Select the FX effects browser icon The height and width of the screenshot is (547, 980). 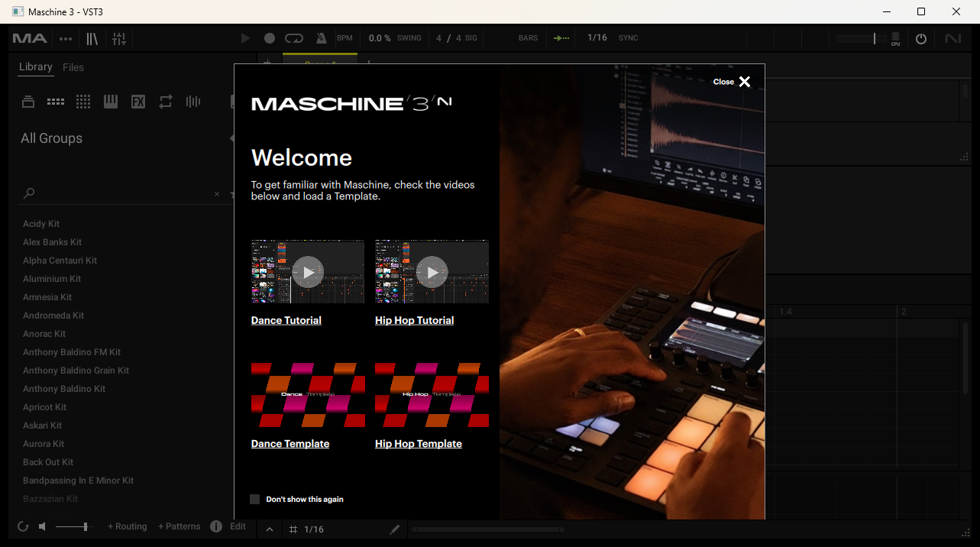click(x=138, y=102)
